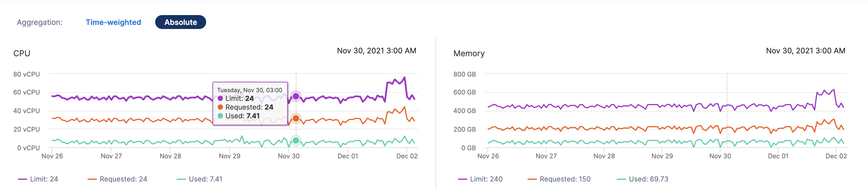
Task: Click Nov 30 tick on Memory chart axis
Action: (720, 156)
